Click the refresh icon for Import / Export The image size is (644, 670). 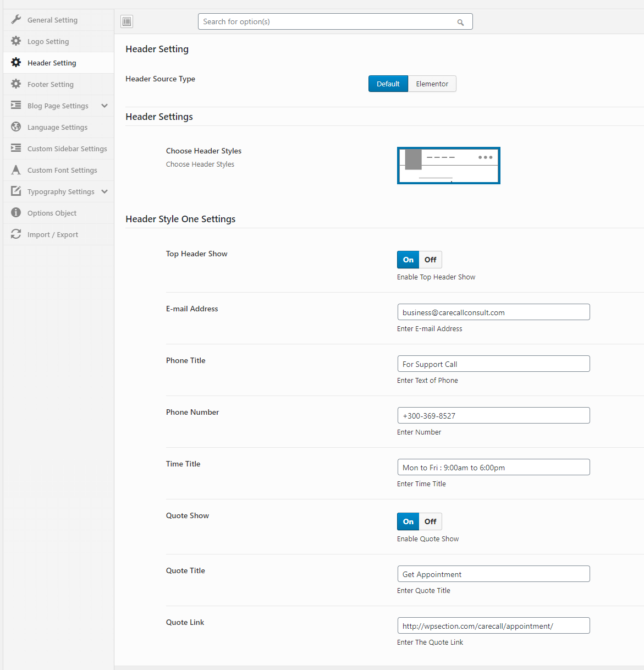click(16, 234)
